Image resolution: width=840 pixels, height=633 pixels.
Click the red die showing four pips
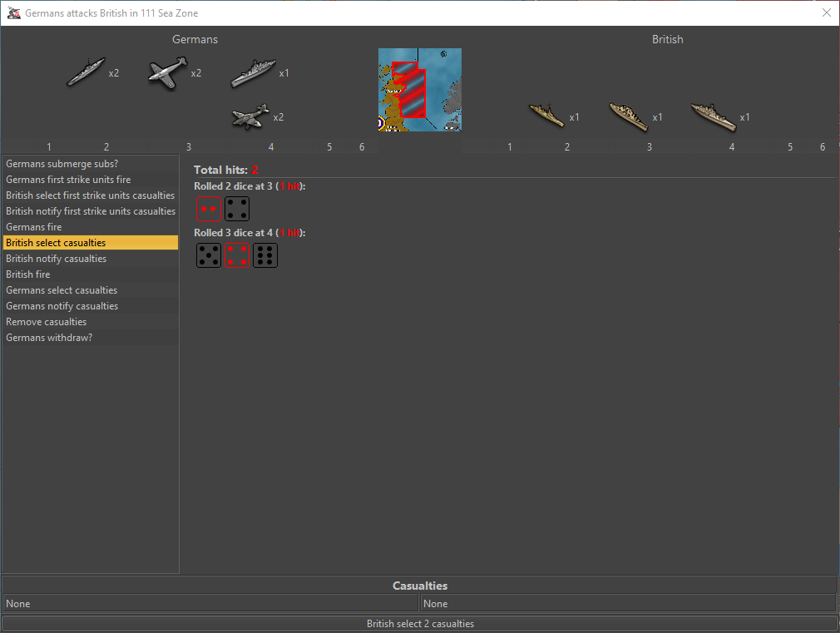point(237,255)
